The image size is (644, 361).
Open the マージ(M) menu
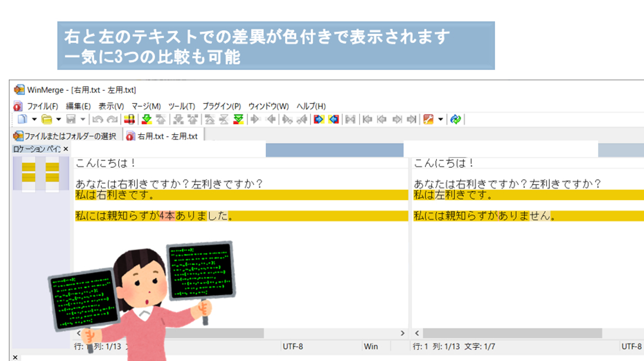point(146,106)
